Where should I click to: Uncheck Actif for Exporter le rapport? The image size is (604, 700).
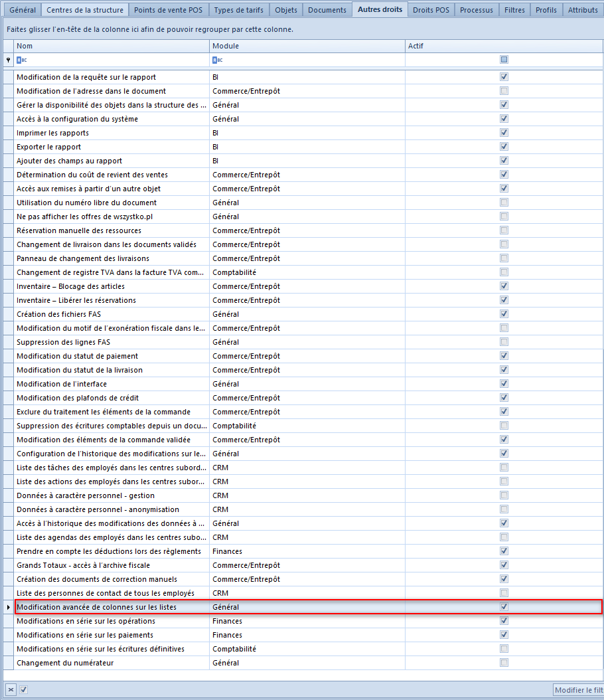coord(504,146)
